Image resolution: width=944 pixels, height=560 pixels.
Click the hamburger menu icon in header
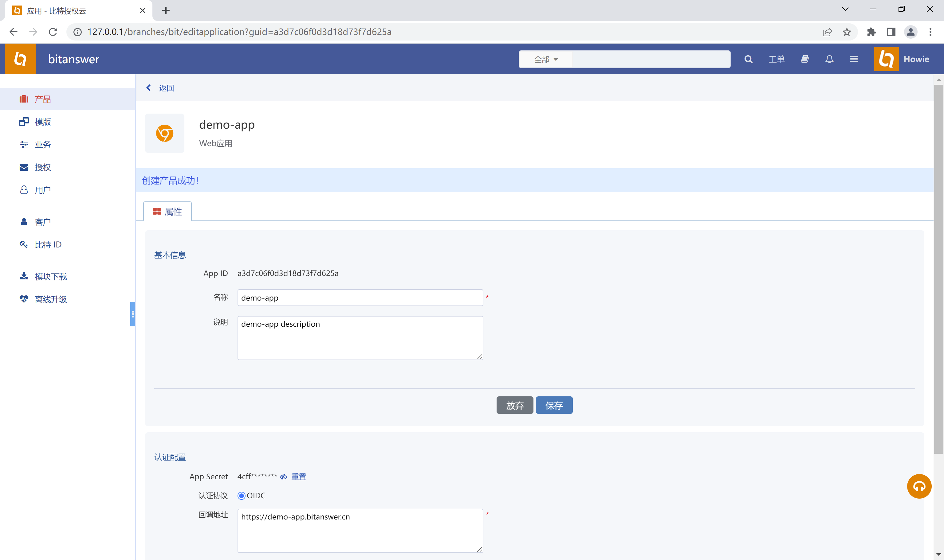pyautogui.click(x=854, y=59)
